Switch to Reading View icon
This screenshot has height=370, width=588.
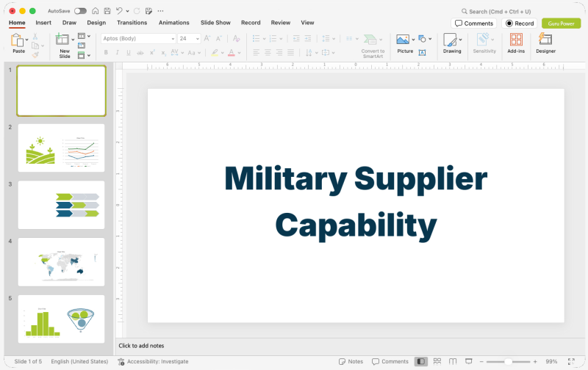[x=453, y=361]
